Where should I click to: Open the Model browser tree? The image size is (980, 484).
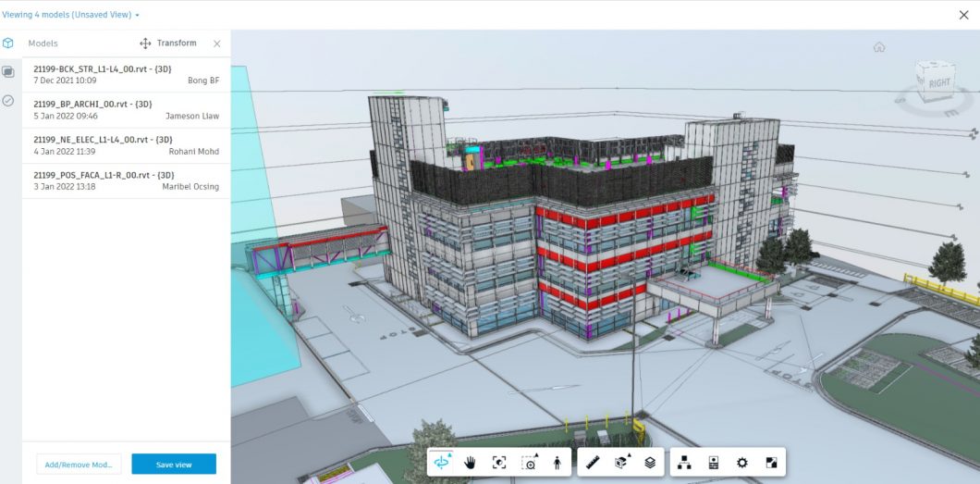click(x=684, y=462)
